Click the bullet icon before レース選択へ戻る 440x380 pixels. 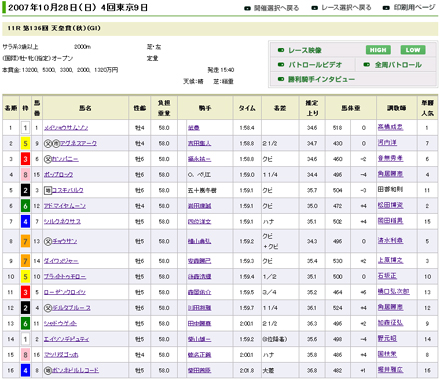[x=314, y=8]
